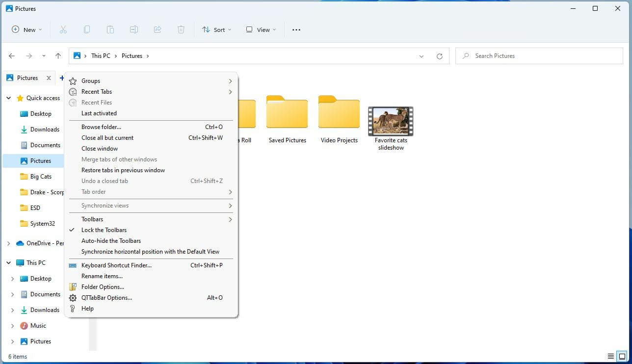The width and height of the screenshot is (632, 364).
Task: Click the Delete trash icon on the toolbar
Action: 181,29
